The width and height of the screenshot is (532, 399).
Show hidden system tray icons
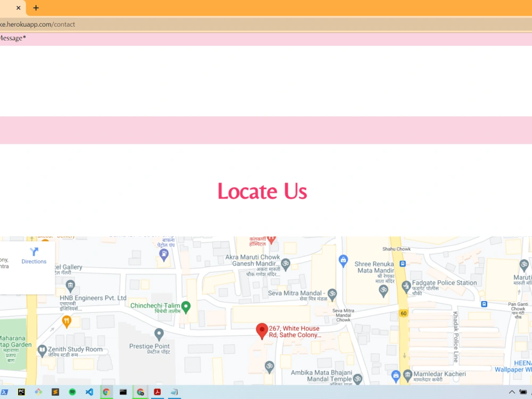(512, 392)
